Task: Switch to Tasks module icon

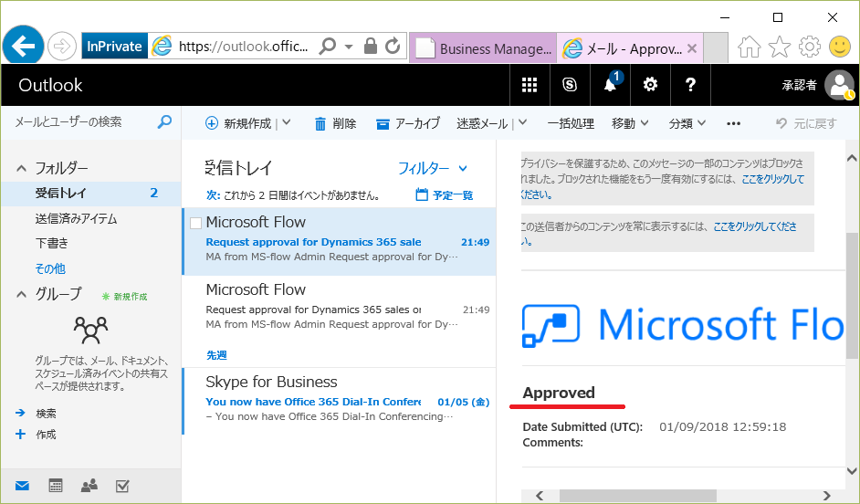Action: (x=122, y=486)
